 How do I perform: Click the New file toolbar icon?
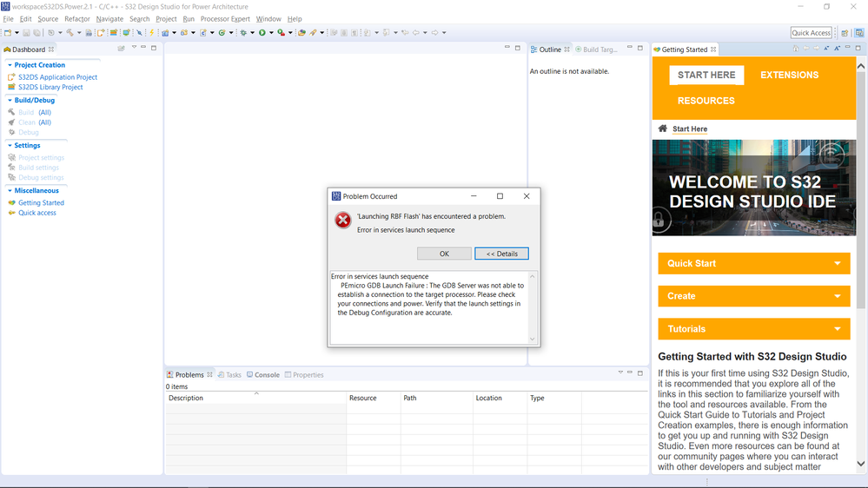tap(8, 33)
